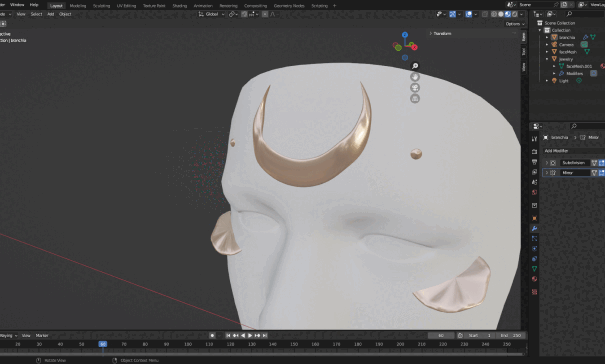Open the Object Data properties tab
The image size is (605, 364).
click(x=534, y=269)
